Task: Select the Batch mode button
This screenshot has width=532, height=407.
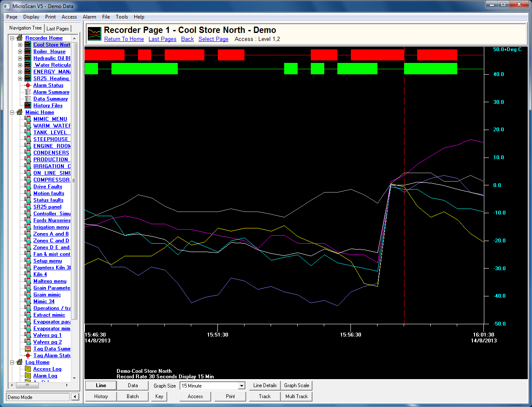Action: (x=133, y=396)
